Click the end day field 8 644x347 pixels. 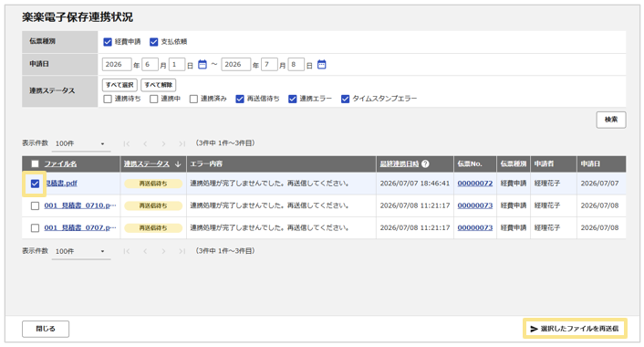pos(296,65)
